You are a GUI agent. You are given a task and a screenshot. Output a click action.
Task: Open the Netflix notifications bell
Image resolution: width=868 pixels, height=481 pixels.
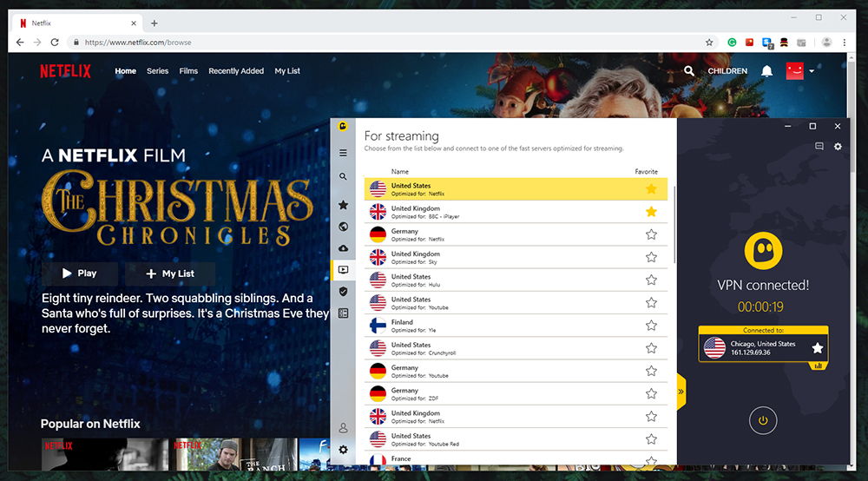(766, 71)
